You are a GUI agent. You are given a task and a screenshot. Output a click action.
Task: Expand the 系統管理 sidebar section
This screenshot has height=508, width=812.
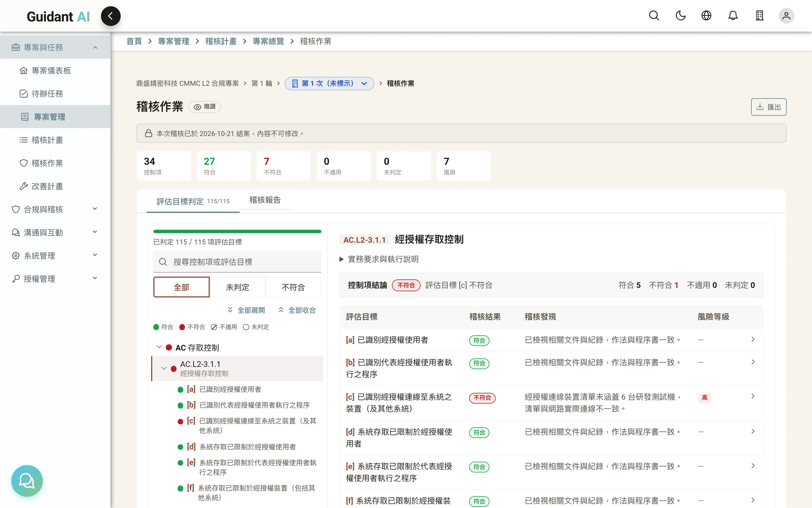coord(55,255)
